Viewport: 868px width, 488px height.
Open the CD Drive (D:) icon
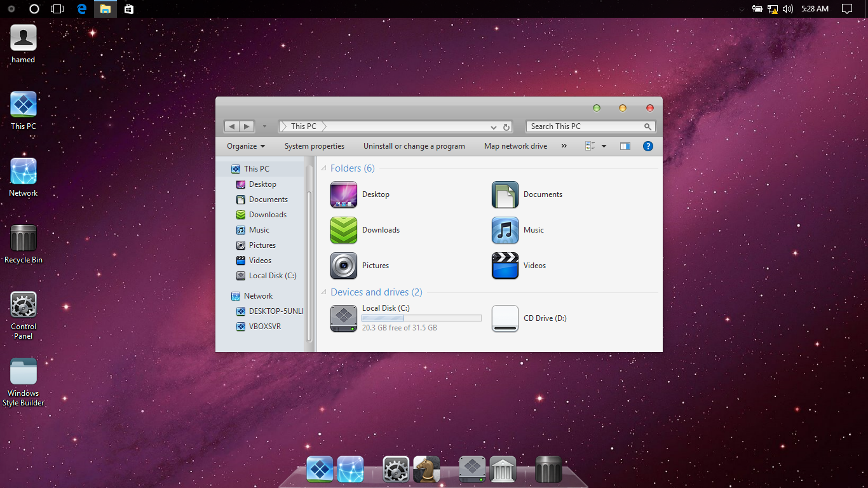click(505, 318)
